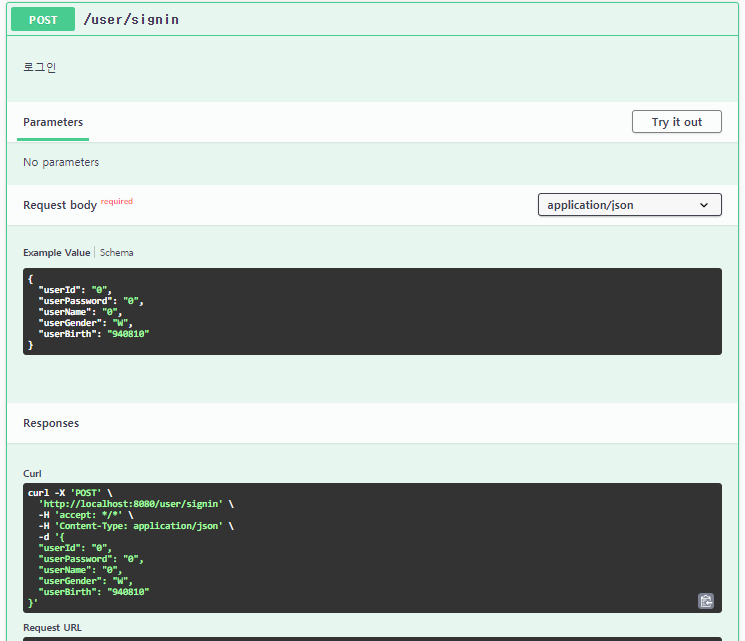Click the red required label
This screenshot has width=745, height=641.
117,201
